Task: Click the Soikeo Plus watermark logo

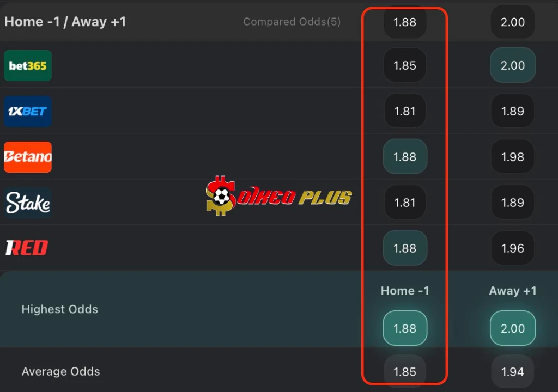Action: coord(278,196)
